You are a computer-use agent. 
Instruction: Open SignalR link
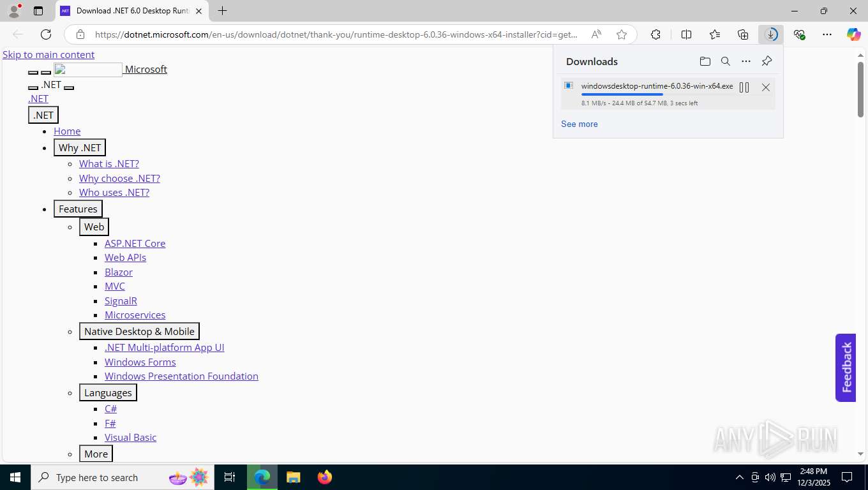coord(121,301)
